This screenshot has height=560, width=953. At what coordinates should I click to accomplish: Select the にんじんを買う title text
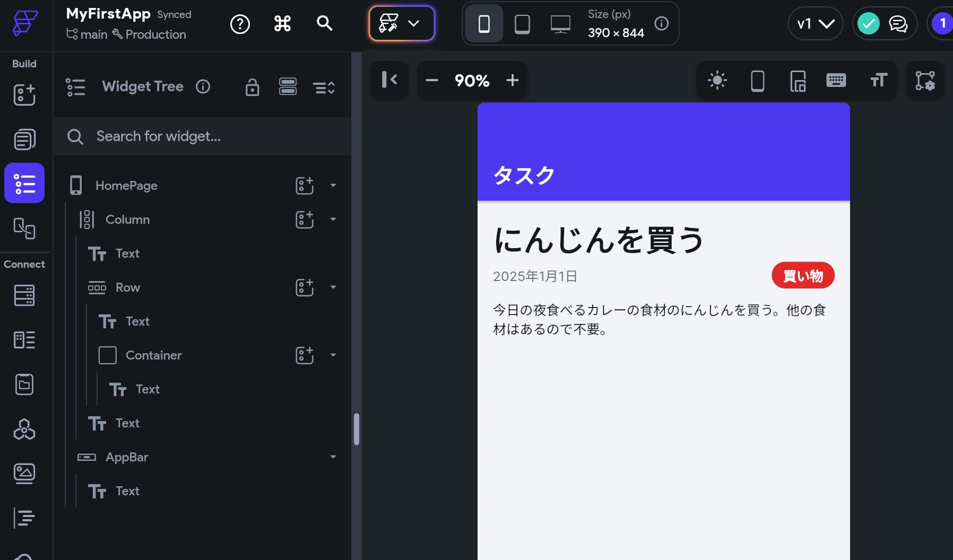tap(599, 240)
